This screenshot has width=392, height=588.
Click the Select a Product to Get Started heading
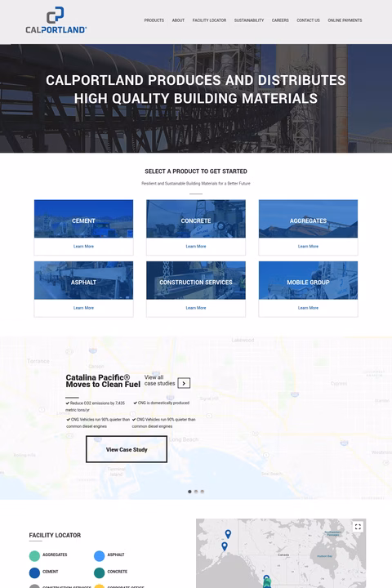tap(196, 171)
